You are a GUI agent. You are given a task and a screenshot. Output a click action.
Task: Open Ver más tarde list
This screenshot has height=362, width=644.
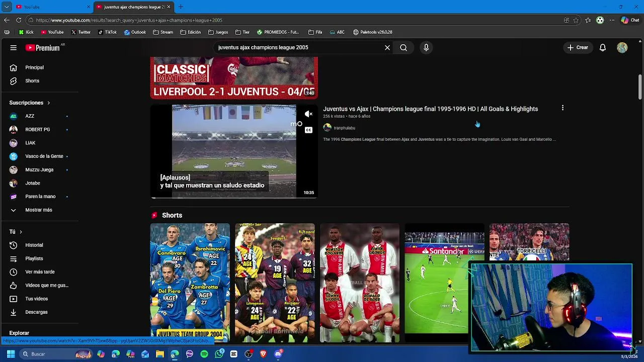39,272
